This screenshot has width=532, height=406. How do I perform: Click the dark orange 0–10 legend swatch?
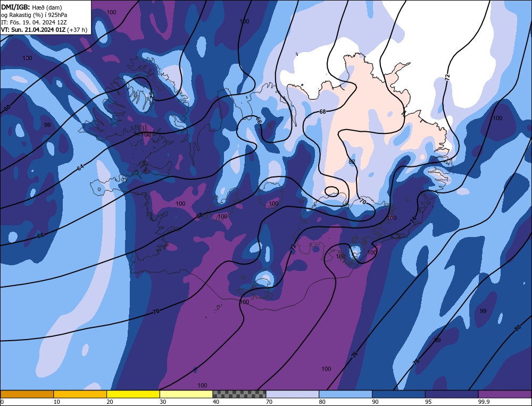tap(27, 394)
